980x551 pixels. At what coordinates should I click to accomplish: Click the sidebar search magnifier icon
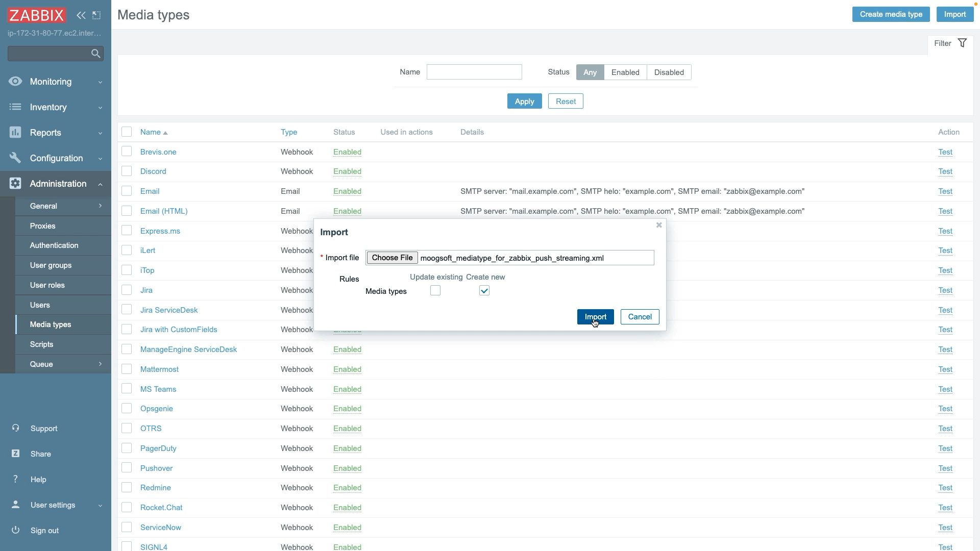[x=95, y=54]
